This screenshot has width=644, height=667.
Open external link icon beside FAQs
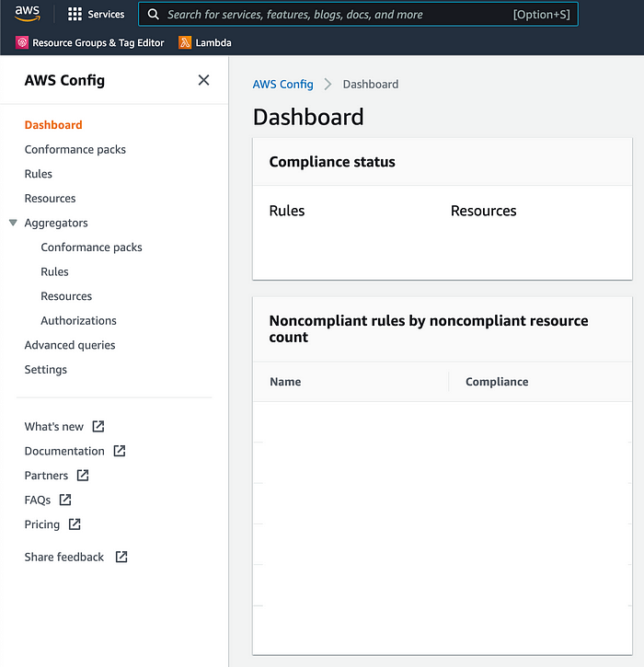tap(65, 500)
